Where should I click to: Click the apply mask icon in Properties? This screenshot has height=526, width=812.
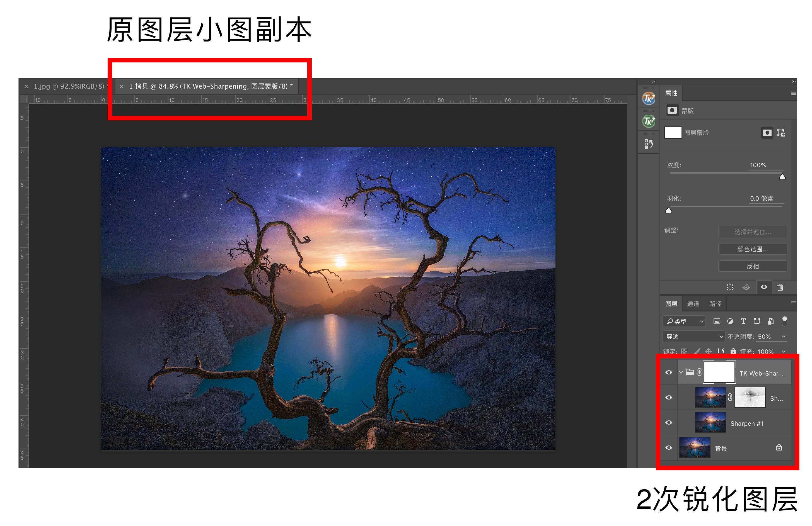746,287
